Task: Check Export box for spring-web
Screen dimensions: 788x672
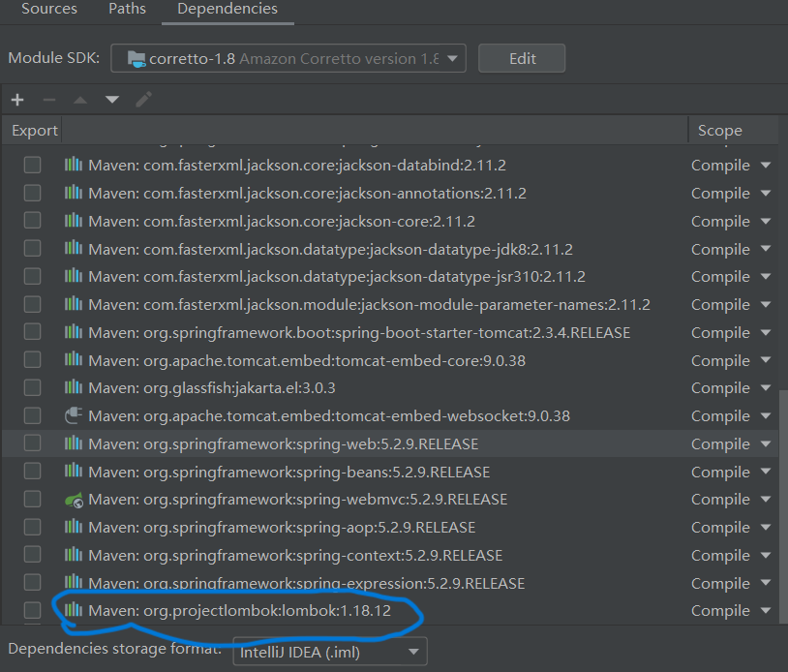Action: [x=33, y=443]
